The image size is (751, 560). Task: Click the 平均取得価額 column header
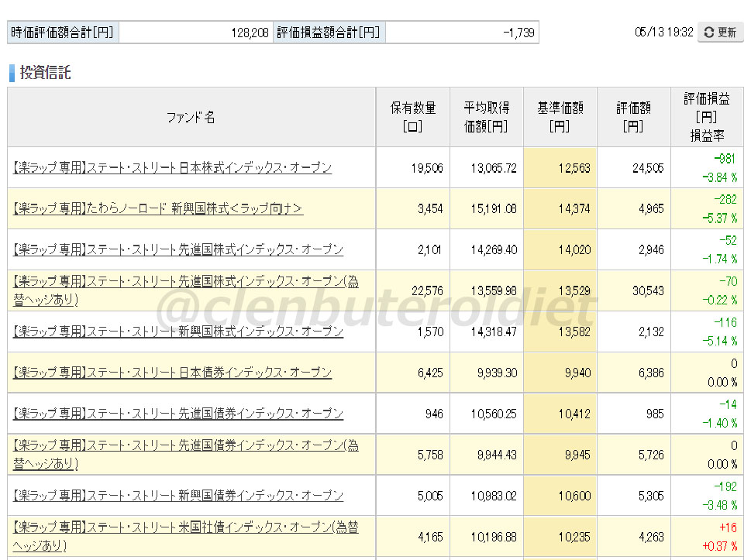(486, 117)
